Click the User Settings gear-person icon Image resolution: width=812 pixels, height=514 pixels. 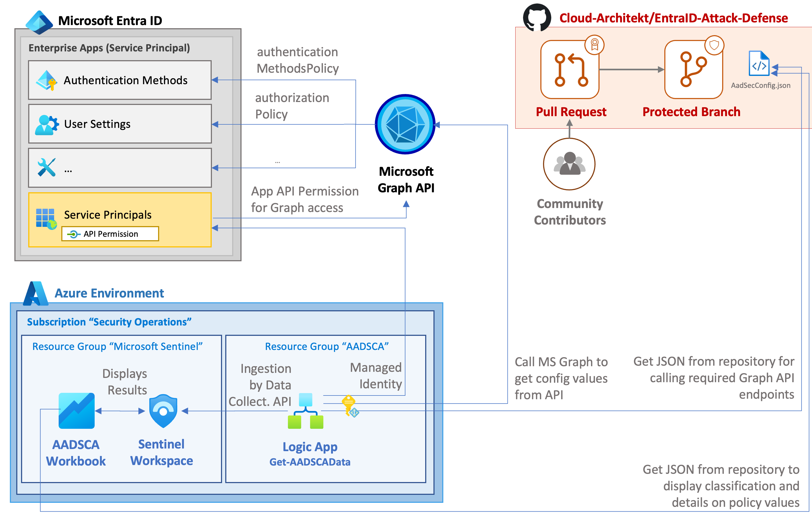pyautogui.click(x=47, y=125)
